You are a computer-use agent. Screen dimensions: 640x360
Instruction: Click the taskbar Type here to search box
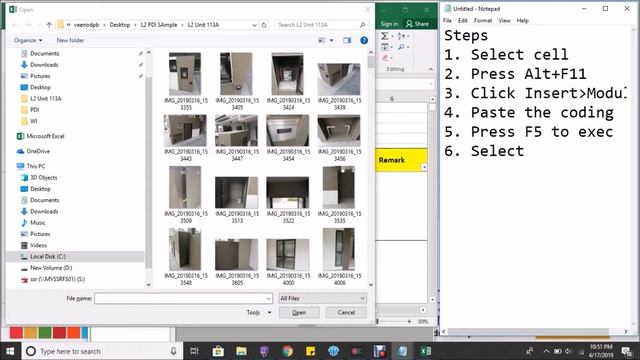[102, 351]
